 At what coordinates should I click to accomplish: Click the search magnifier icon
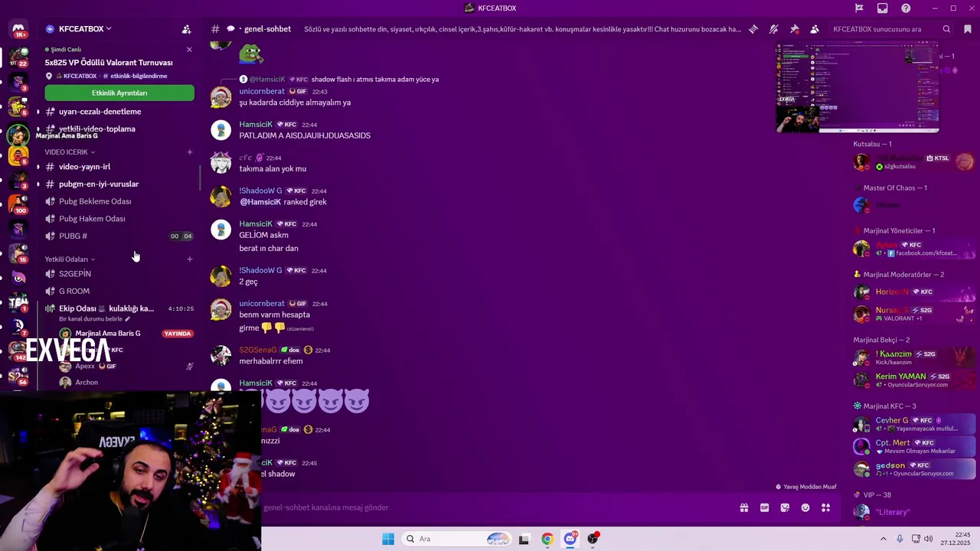pos(946,29)
